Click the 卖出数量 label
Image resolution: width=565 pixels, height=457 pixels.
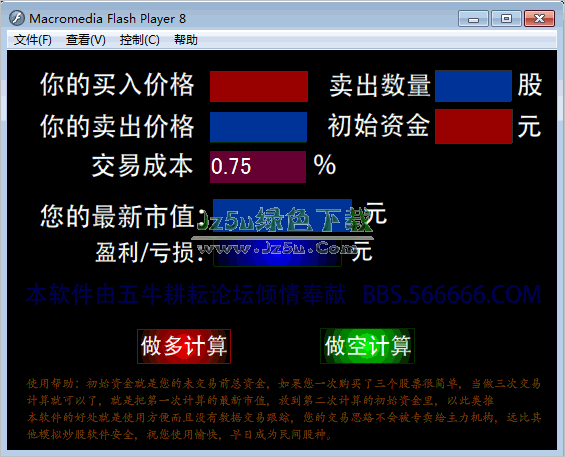pos(380,85)
